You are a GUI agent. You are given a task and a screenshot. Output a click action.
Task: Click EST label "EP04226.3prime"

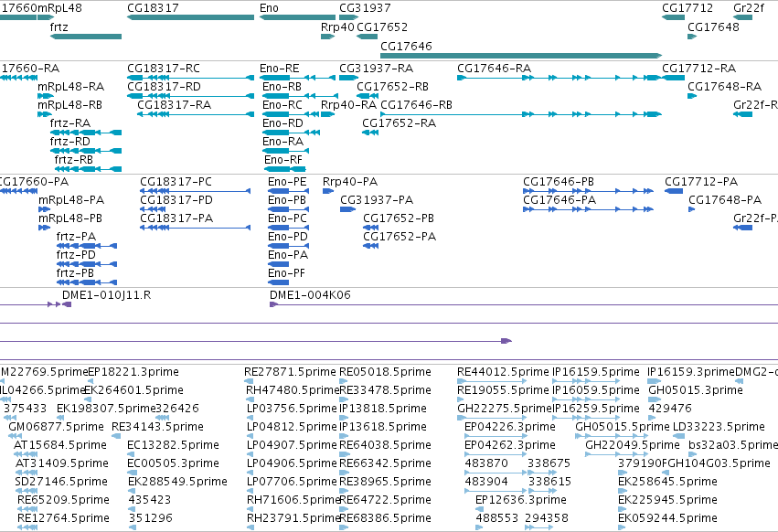(x=510, y=427)
